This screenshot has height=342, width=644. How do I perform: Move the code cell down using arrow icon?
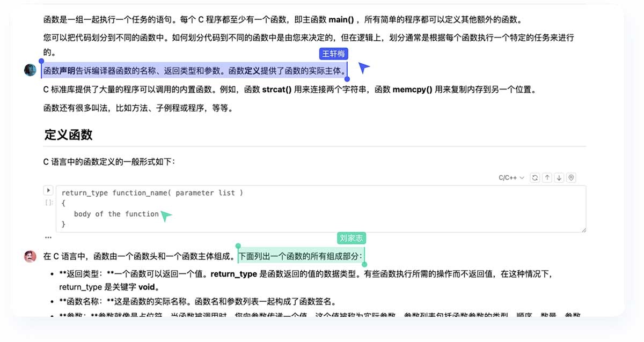pos(559,177)
